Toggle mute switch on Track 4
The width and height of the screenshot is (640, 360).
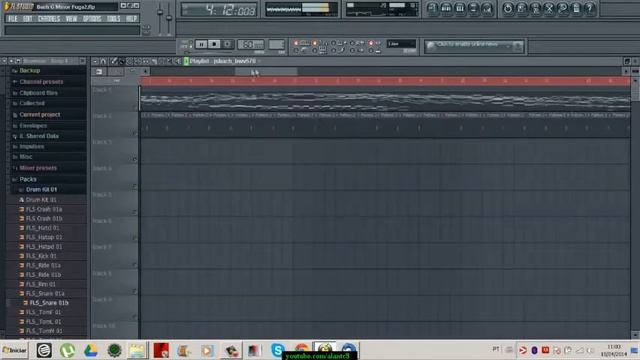pyautogui.click(x=135, y=186)
